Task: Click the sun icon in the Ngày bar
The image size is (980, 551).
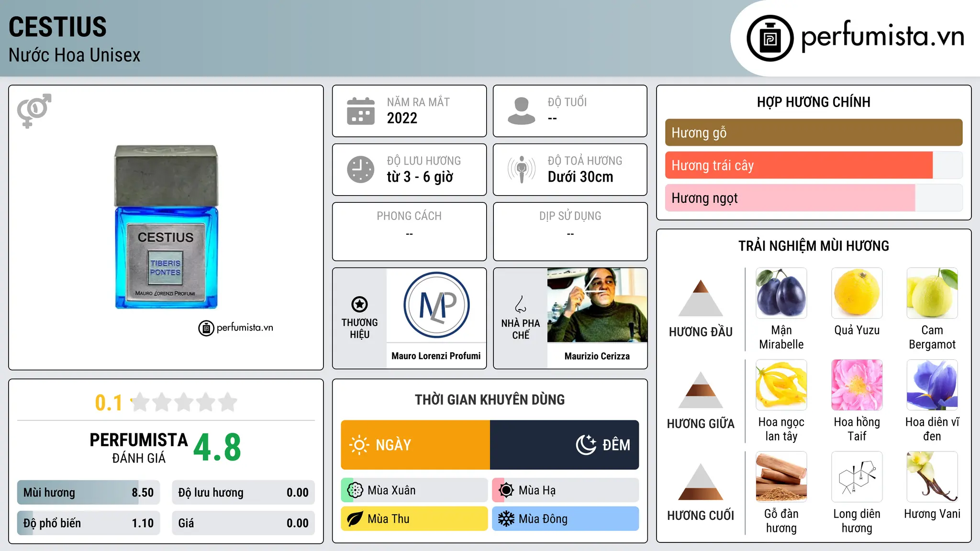Action: 359,445
